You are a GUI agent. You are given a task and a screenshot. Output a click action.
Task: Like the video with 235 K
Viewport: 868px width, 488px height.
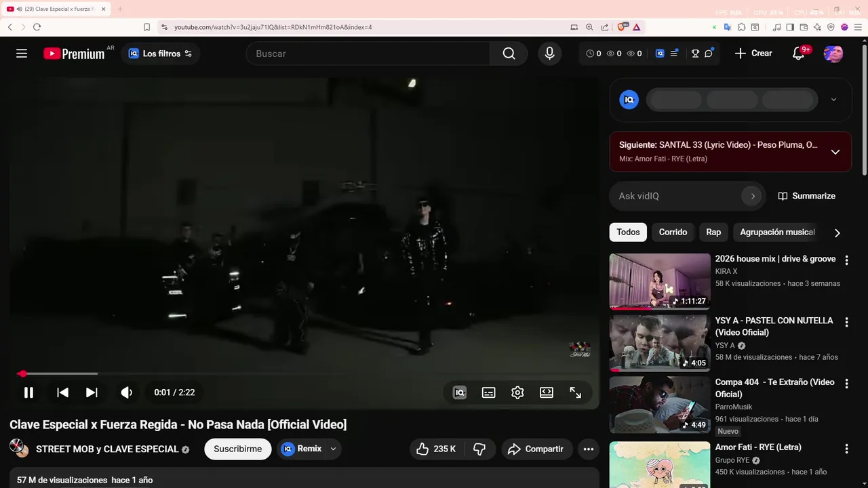[436, 449]
